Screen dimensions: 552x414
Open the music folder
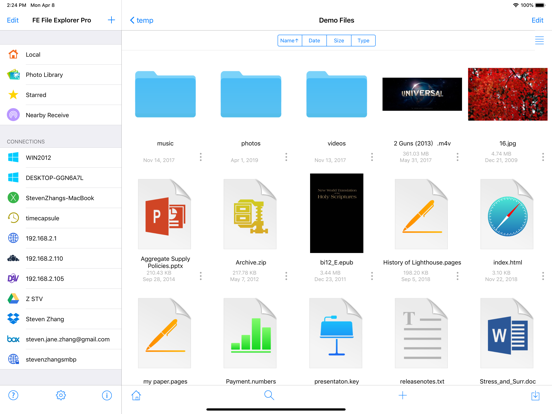(x=165, y=94)
